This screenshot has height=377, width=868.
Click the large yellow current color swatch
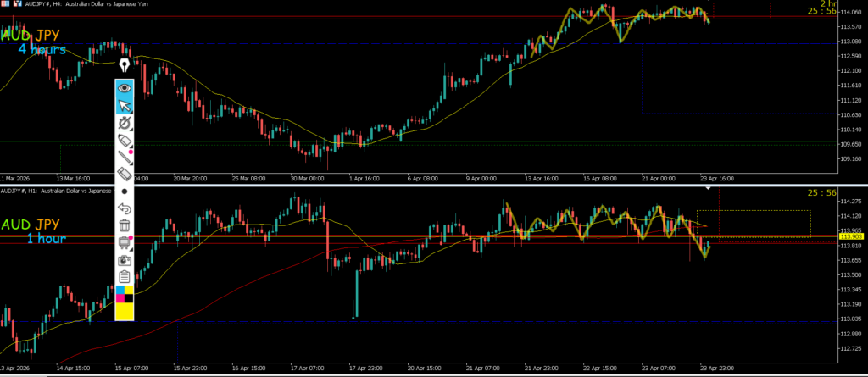coord(125,312)
